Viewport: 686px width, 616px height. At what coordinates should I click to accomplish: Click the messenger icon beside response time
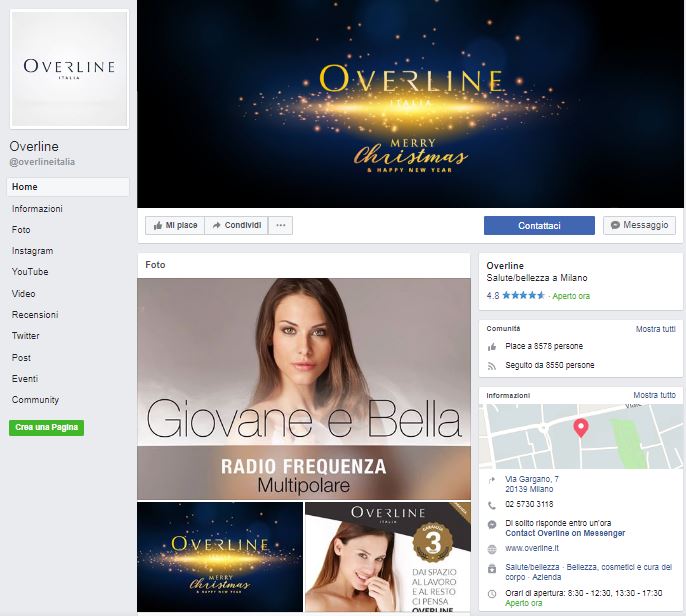point(492,525)
